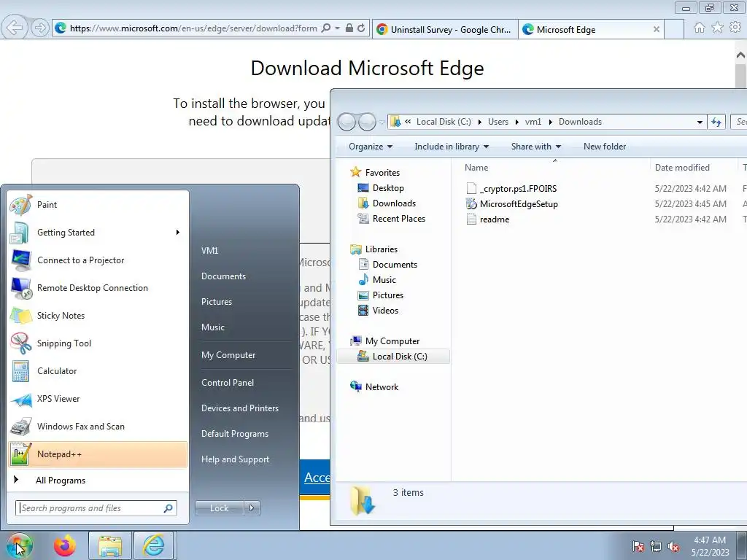
Task: Launch Notepad++ from the Start menu
Action: pyautogui.click(x=98, y=454)
